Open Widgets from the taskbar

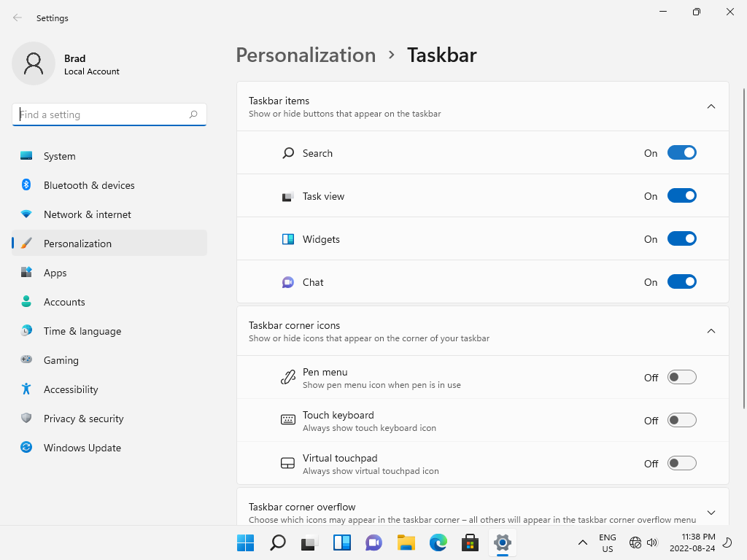tap(341, 542)
